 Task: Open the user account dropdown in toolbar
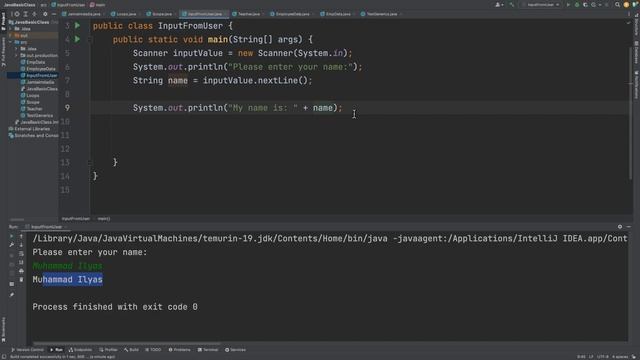tap(499, 5)
